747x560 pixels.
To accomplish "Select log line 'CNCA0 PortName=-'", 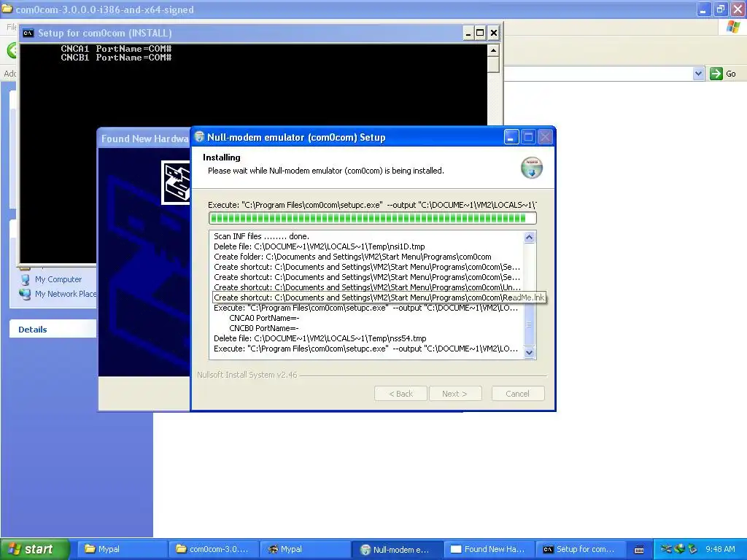I will 264,318.
